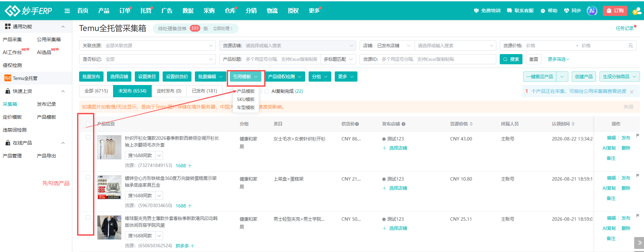Open 任务记录 at the top right

tap(625, 28)
